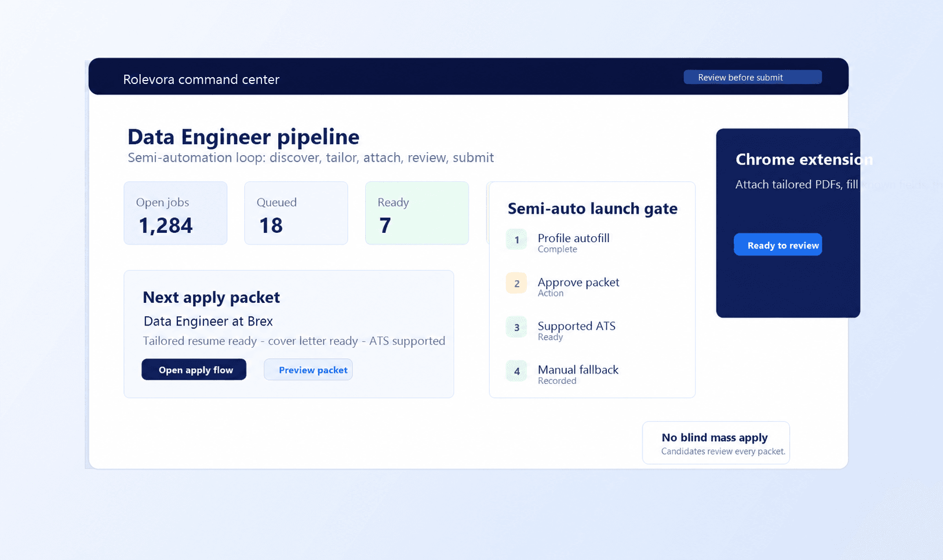Viewport: 943px width, 560px height.
Task: Click the Attach tailored PDFs description
Action: 797,185
